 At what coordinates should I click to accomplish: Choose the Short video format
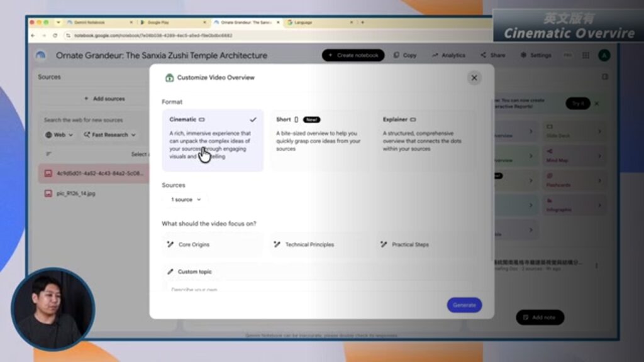[319, 140]
